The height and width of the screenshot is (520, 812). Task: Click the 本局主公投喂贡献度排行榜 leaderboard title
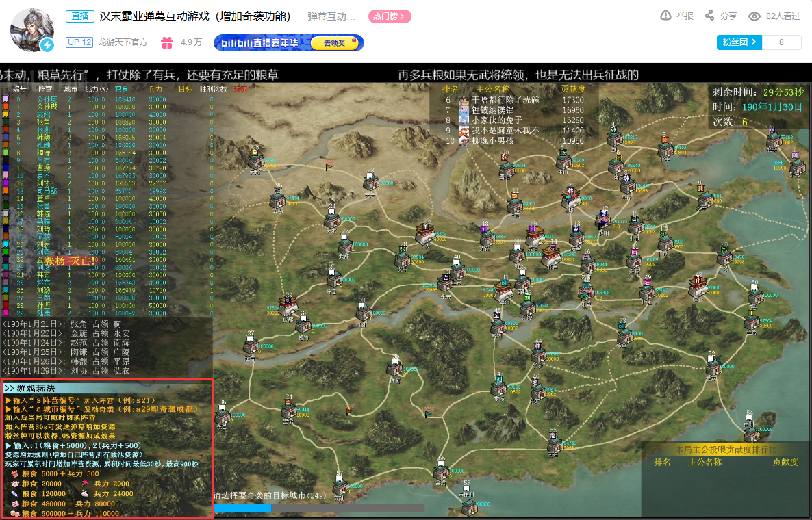pos(726,450)
